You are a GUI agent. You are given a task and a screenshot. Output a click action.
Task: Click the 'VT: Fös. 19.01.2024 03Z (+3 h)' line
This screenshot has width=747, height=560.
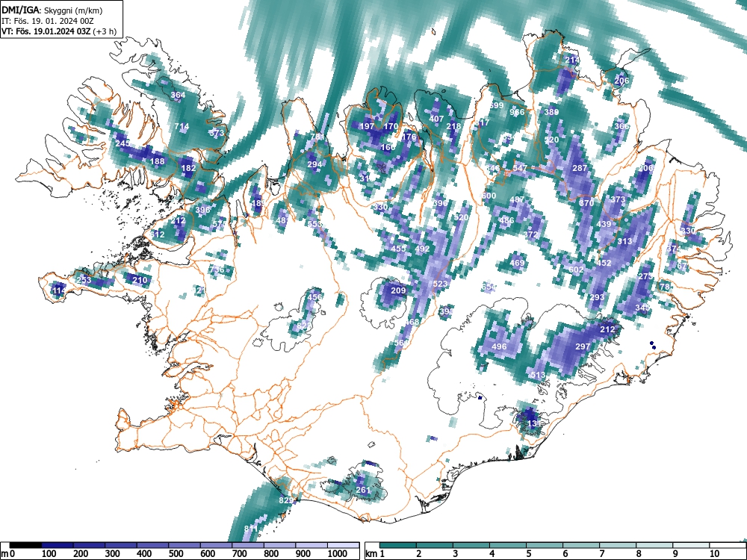[58, 31]
